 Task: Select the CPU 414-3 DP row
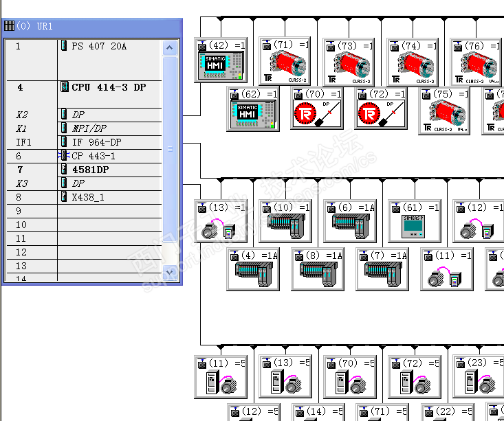[x=84, y=94]
